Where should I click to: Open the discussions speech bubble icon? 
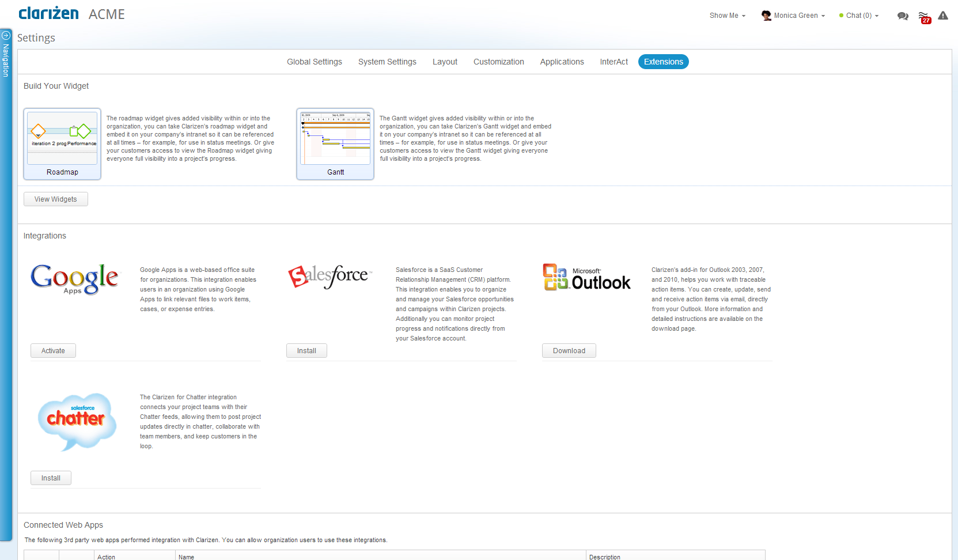click(x=903, y=16)
